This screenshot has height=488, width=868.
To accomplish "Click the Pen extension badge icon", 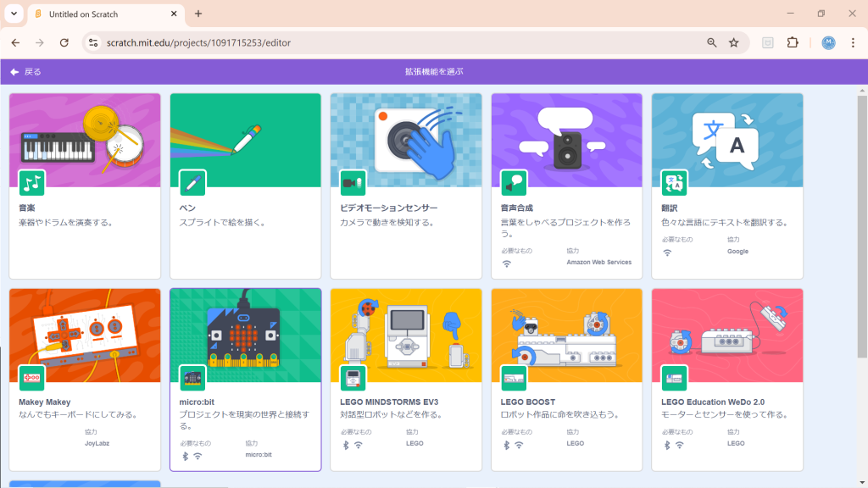I will click(192, 182).
